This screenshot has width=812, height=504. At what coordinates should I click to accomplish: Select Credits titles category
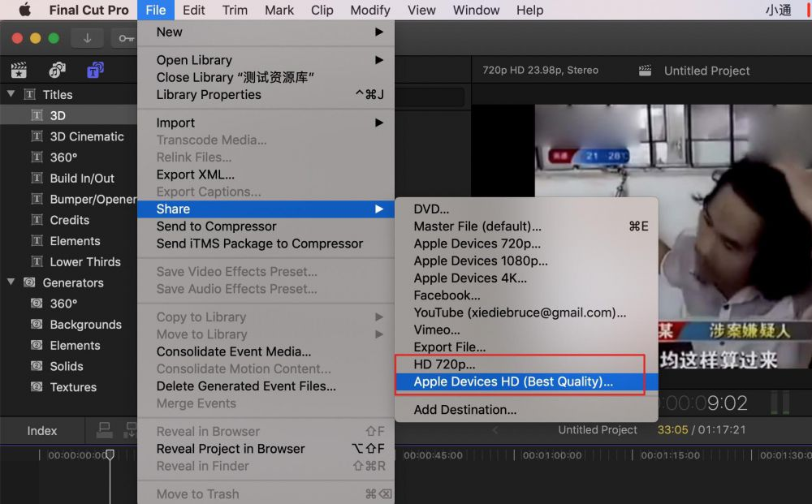68,220
